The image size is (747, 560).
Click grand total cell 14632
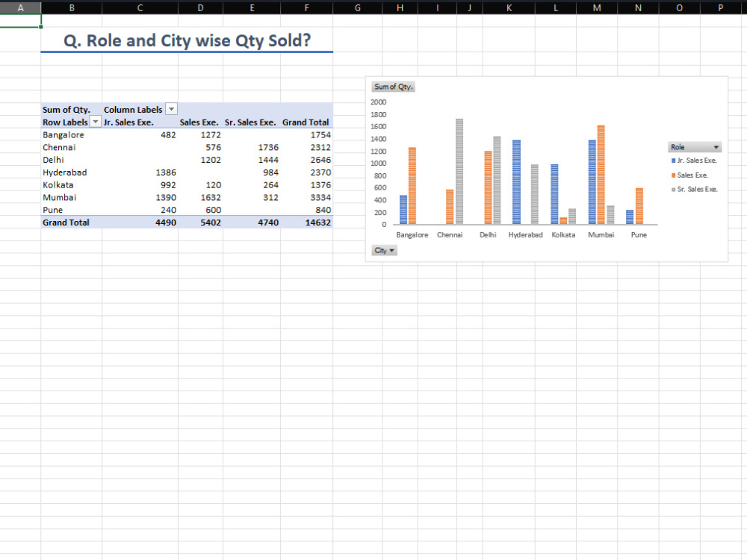click(307, 223)
